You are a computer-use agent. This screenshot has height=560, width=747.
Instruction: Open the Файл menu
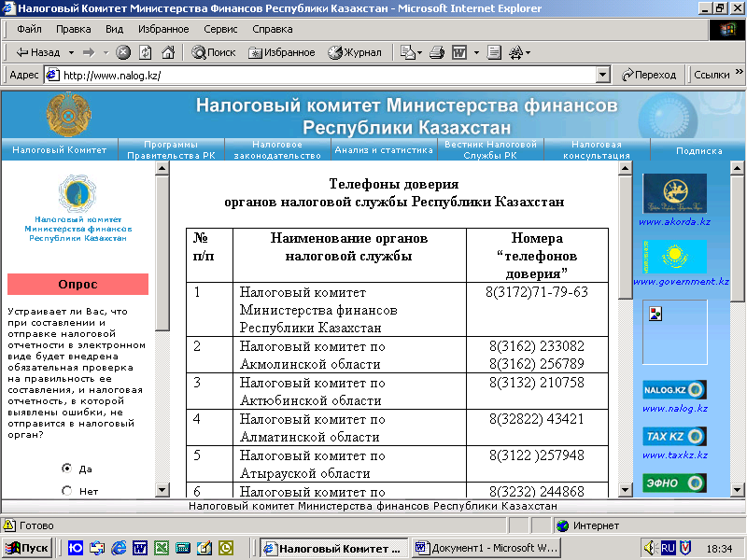29,29
